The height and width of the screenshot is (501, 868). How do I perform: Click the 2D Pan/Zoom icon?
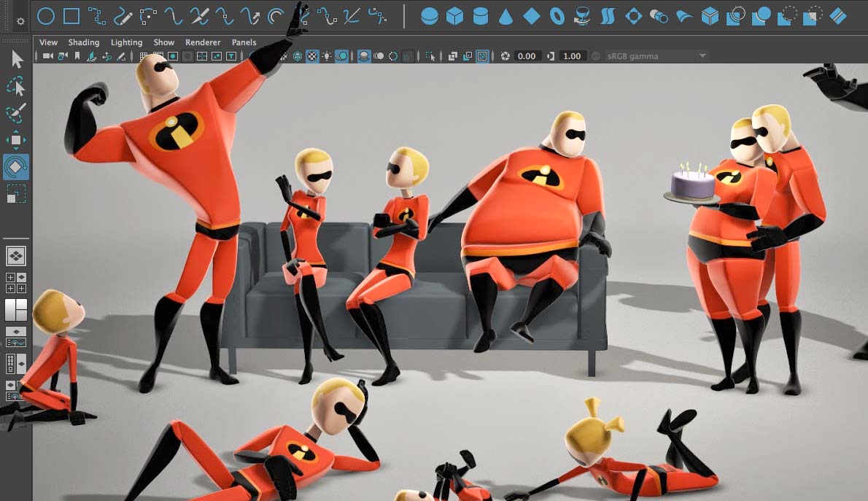click(x=106, y=56)
